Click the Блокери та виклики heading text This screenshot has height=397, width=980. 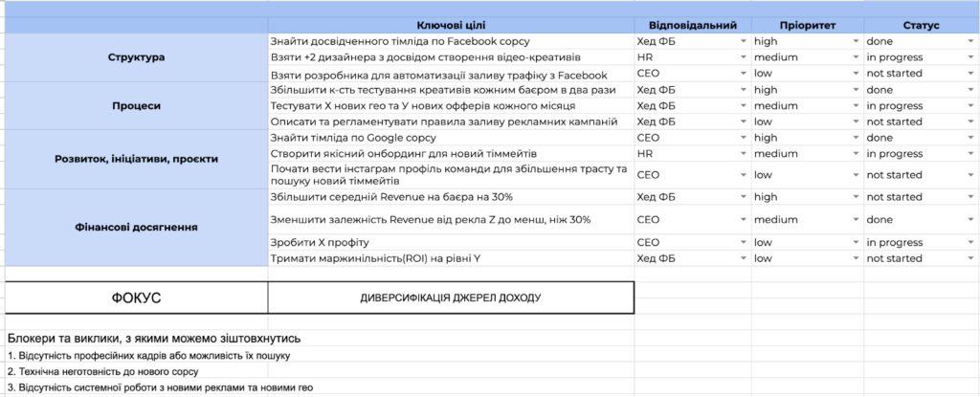[x=154, y=339]
